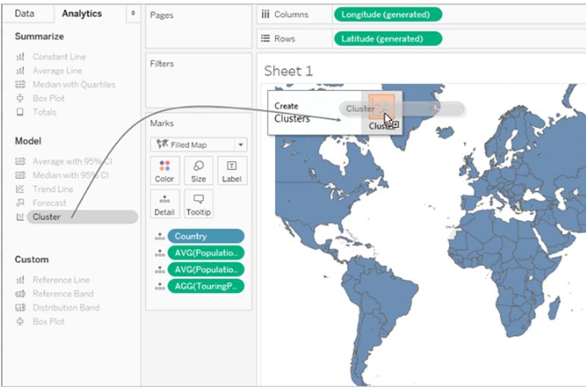The width and height of the screenshot is (586, 392).
Task: Open the Detail marks card
Action: click(x=165, y=204)
